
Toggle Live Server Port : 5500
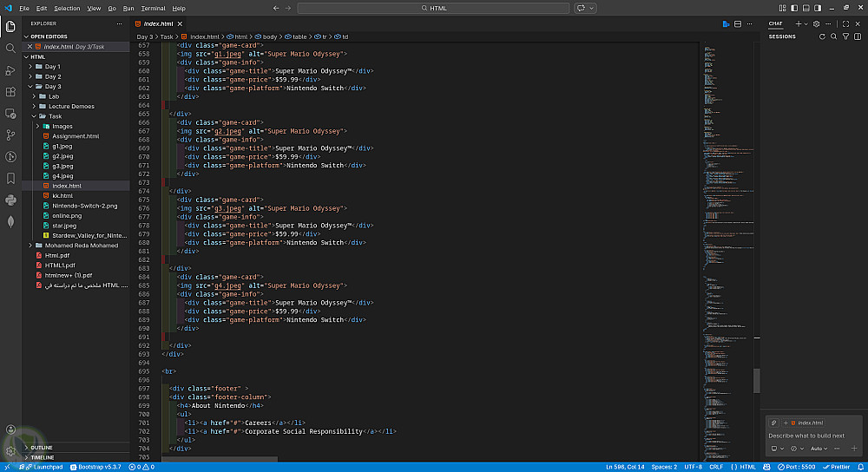click(x=796, y=467)
